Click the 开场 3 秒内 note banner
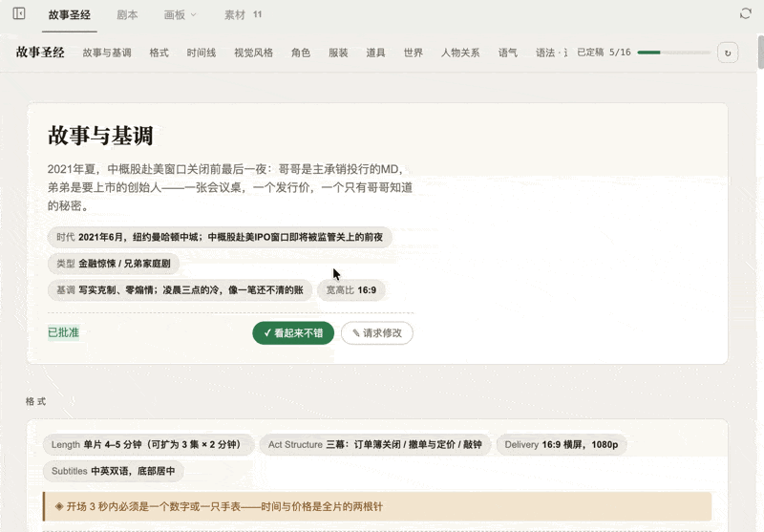Viewport: 764px width, 532px height. (377, 506)
